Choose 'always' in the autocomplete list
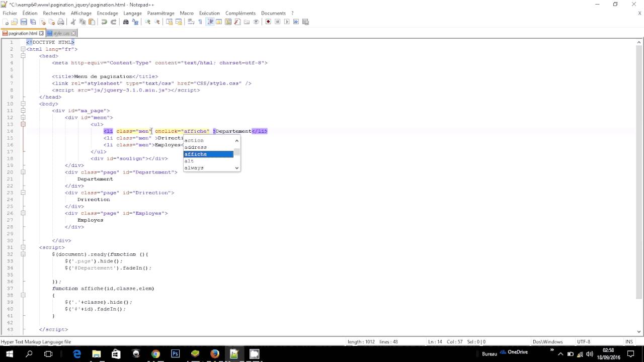Screen dimensions: 644x362 click(208, 168)
